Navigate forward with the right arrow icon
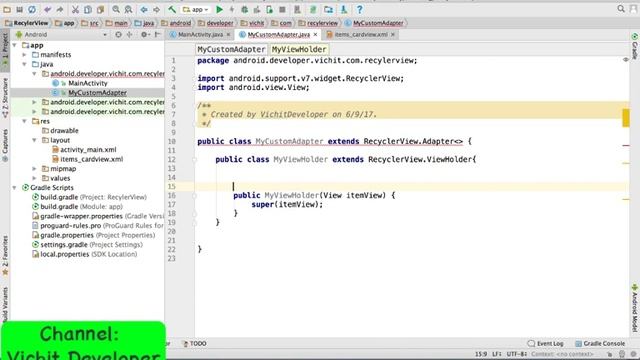640x360 pixels. tap(156, 9)
